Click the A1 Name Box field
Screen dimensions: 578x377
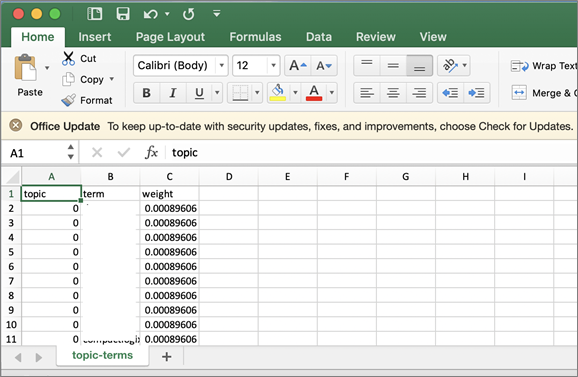tap(35, 153)
